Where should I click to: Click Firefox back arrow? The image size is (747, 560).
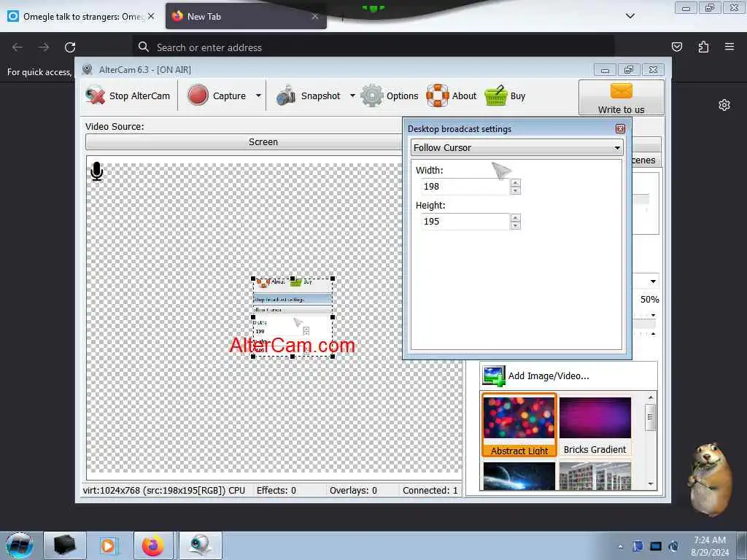(18, 47)
